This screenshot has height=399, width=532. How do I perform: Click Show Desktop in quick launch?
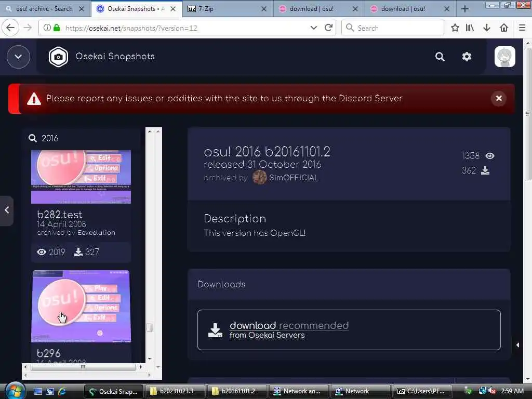pos(37,391)
